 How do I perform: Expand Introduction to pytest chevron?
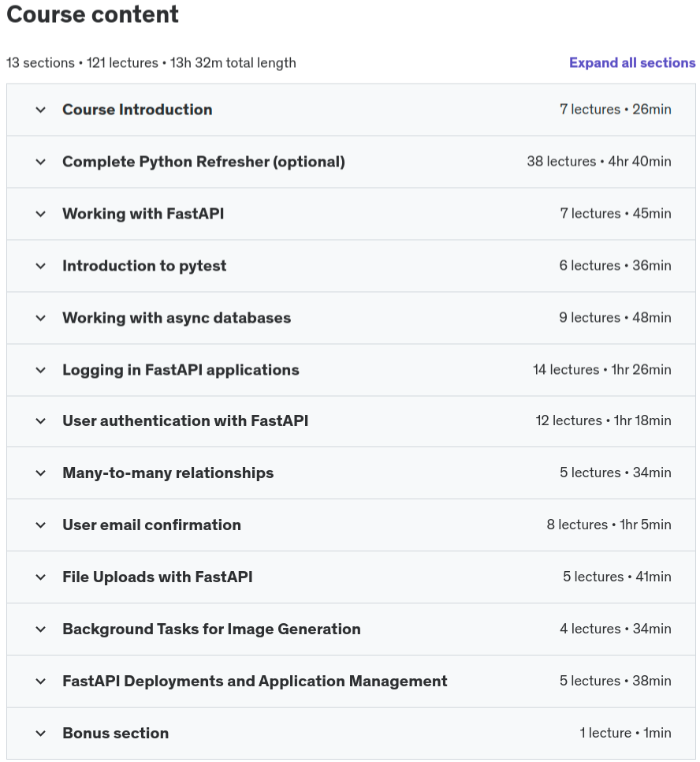[41, 266]
